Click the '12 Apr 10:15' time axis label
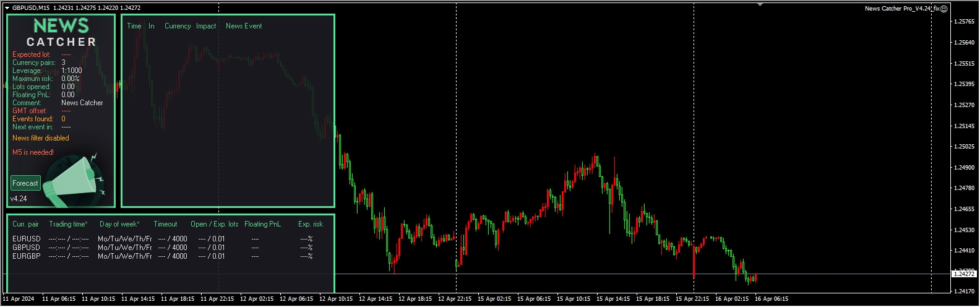The height and width of the screenshot is (307, 980). click(x=336, y=299)
